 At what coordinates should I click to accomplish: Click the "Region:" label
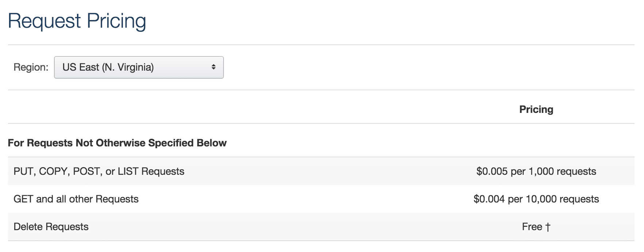coord(31,67)
